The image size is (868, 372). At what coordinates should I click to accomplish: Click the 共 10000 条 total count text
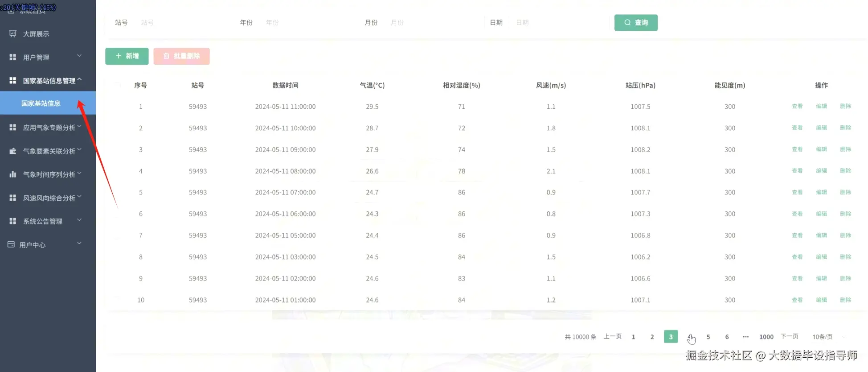tap(580, 337)
